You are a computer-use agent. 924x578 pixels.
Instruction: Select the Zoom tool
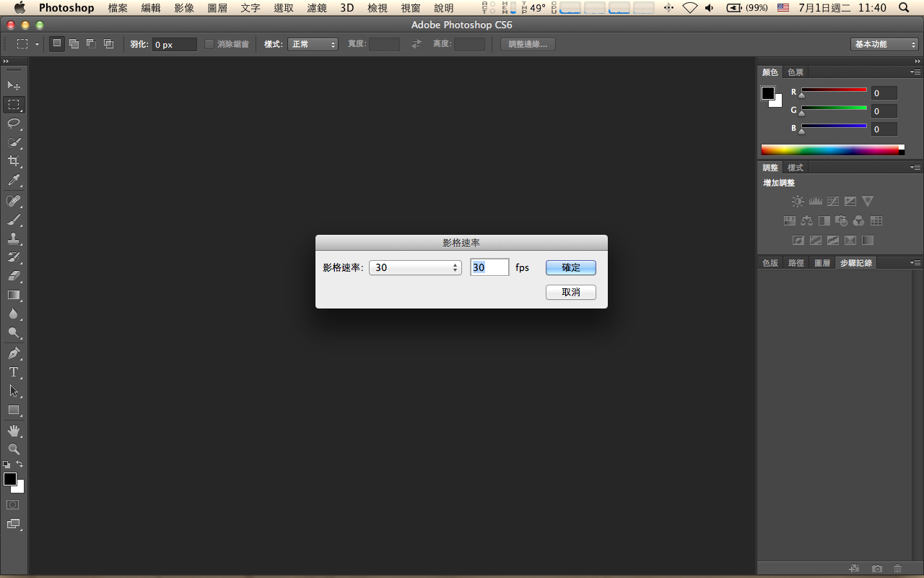[x=14, y=449]
